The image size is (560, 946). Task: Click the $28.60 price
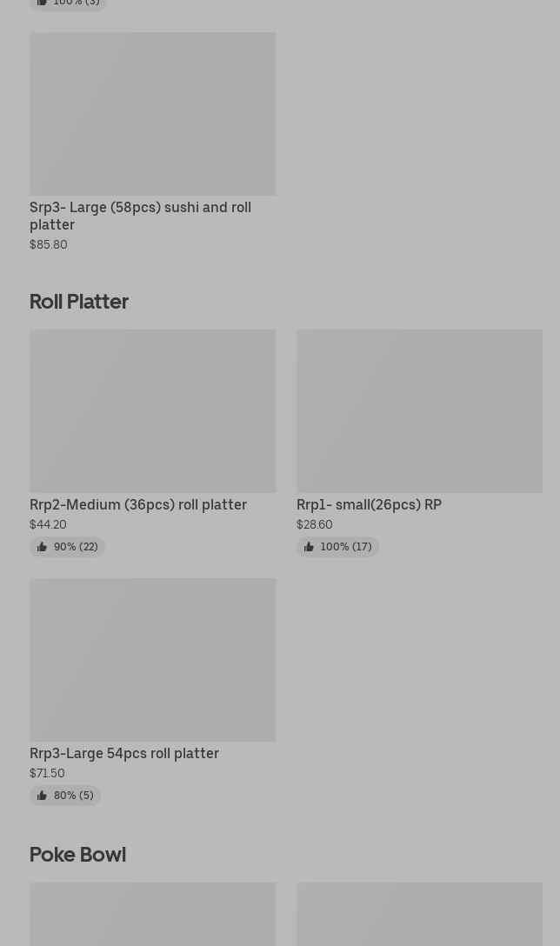pyautogui.click(x=314, y=524)
